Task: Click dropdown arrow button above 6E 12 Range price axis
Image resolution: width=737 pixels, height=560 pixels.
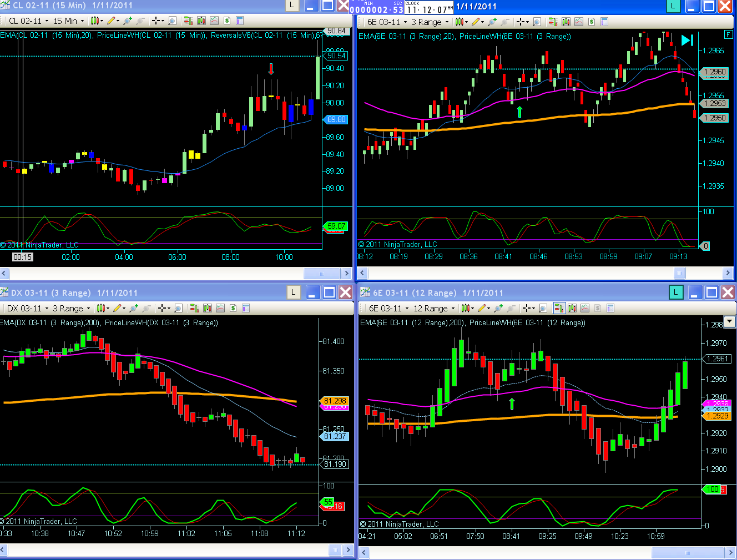Action: pyautogui.click(x=730, y=321)
